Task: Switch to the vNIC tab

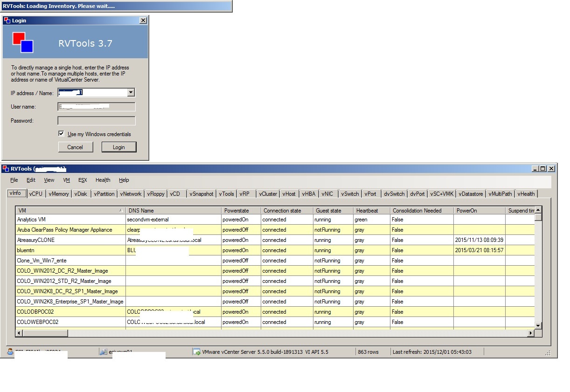Action: 328,194
